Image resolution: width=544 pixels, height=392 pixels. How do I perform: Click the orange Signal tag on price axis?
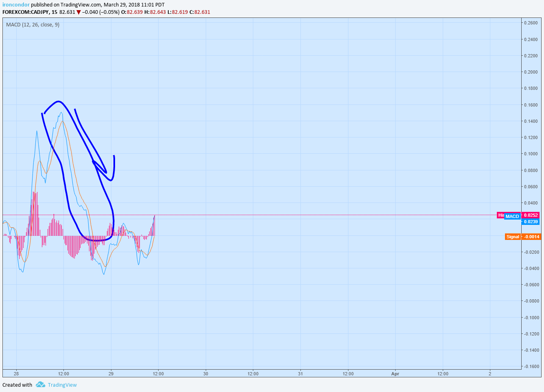(x=513, y=237)
